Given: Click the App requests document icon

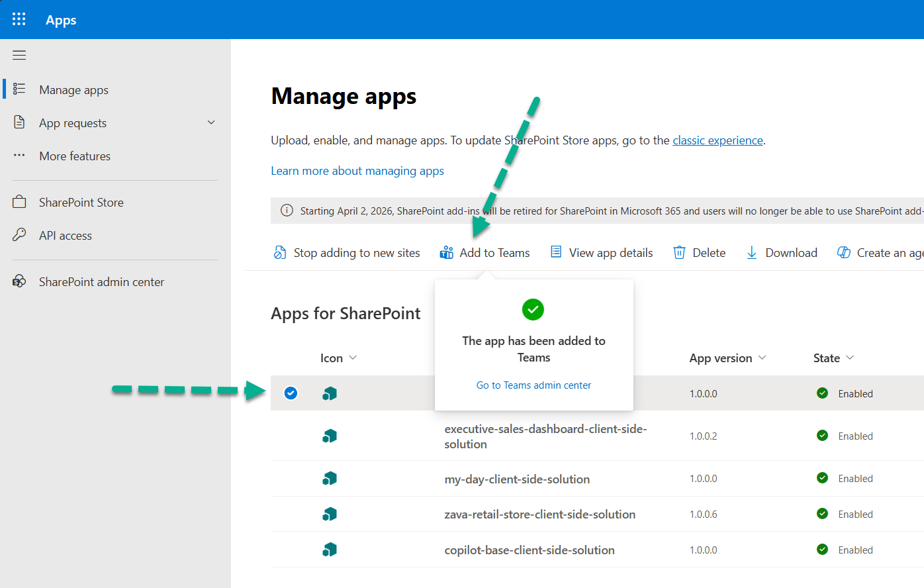Looking at the screenshot, I should click(x=19, y=122).
